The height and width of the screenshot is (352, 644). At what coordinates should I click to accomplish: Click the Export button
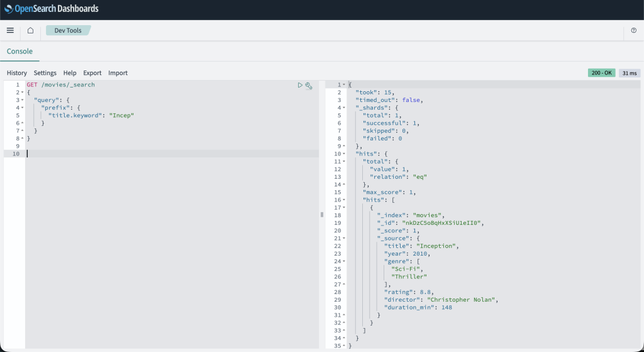[92, 73]
